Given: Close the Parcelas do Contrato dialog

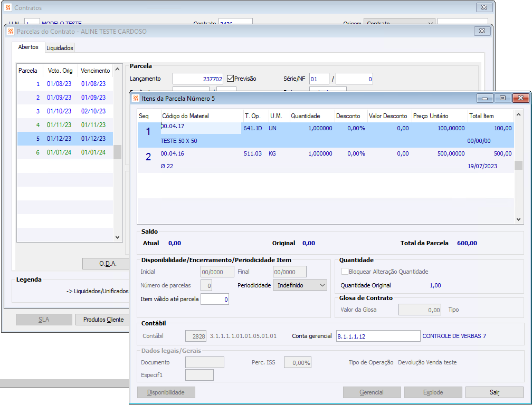Looking at the screenshot, I should tap(481, 32).
